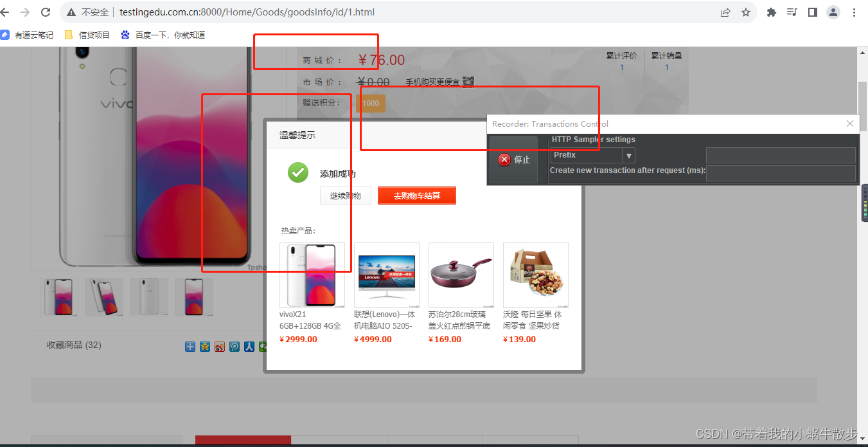Open the media control icon

click(792, 12)
